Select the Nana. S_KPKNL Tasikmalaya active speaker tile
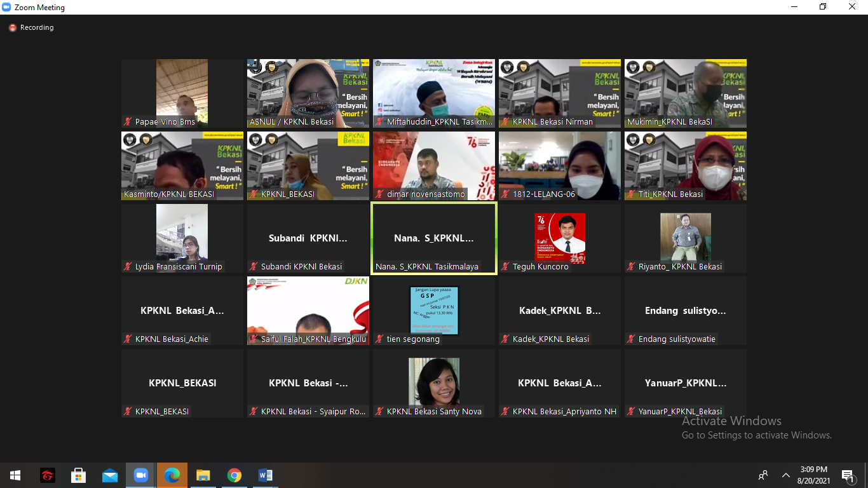Viewport: 868px width, 488px height. 433,239
